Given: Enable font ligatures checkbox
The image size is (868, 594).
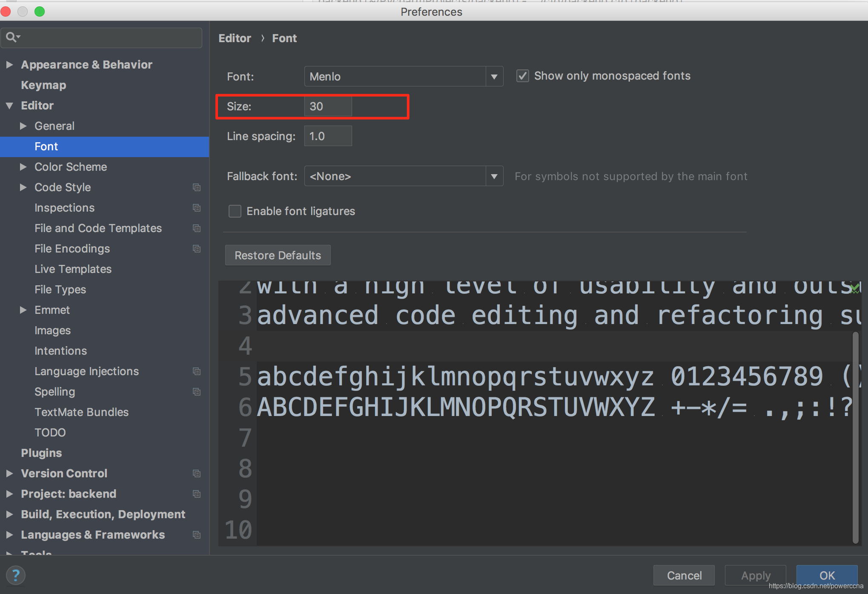Looking at the screenshot, I should click(x=235, y=211).
